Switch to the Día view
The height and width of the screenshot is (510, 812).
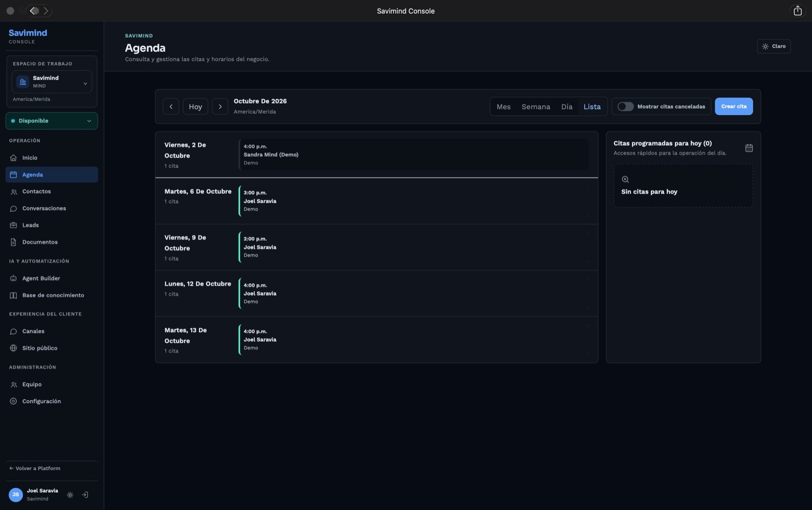point(567,107)
